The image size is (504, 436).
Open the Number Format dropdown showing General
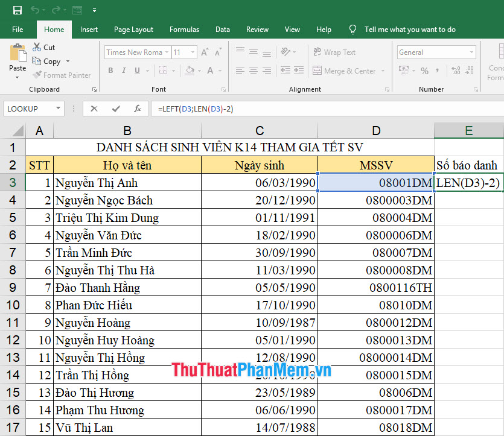472,52
